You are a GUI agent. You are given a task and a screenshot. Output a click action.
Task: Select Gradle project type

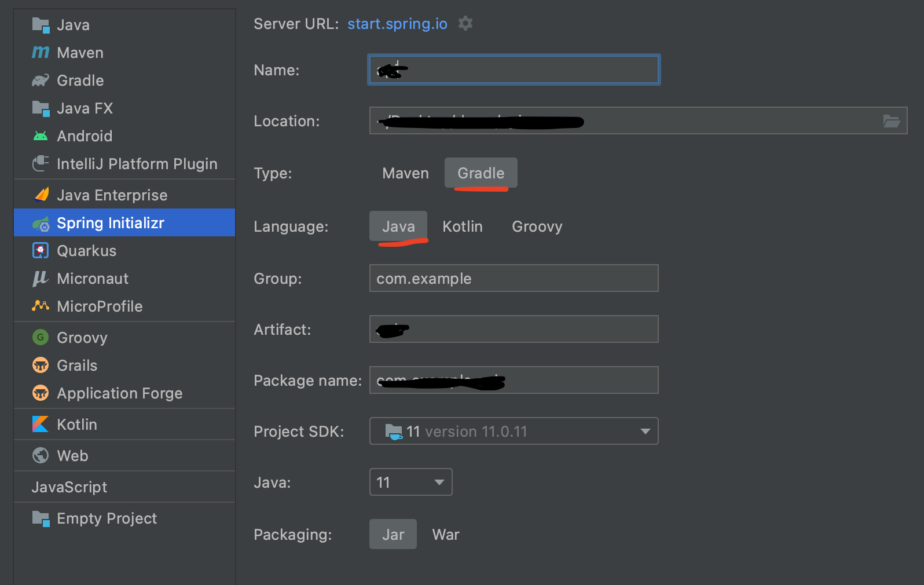481,173
